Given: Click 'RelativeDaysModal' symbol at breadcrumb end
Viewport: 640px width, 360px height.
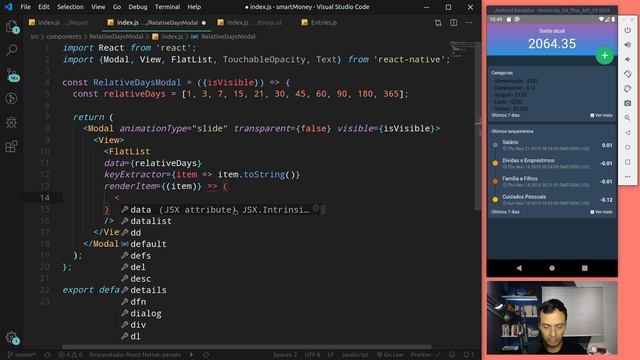Looking at the screenshot, I should point(228,36).
